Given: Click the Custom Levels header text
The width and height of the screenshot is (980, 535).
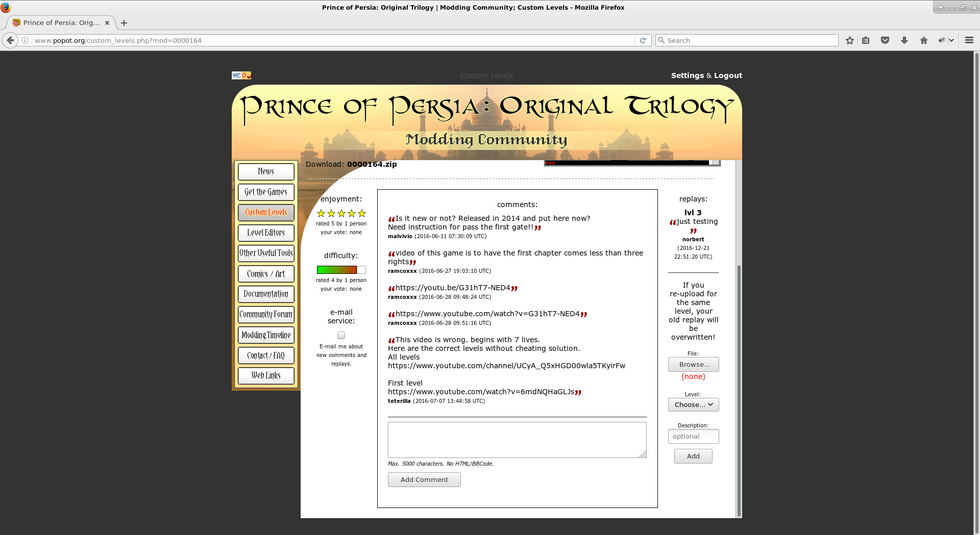Looking at the screenshot, I should pos(486,75).
